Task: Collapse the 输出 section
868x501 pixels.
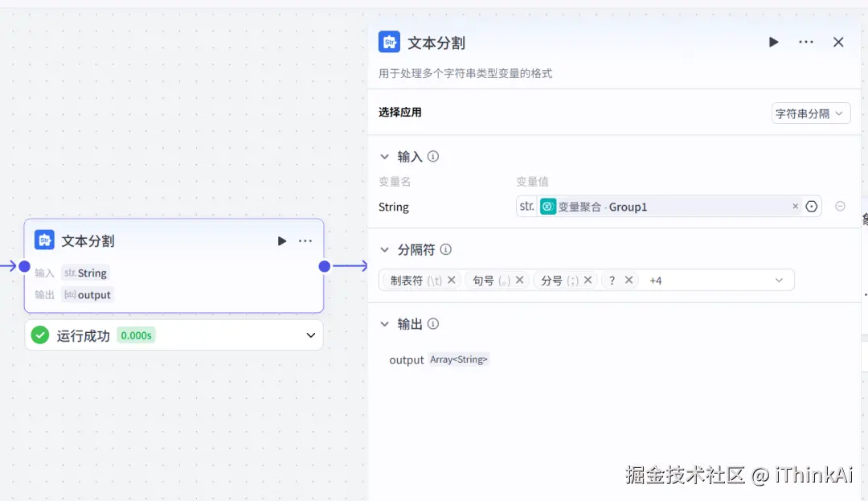Action: 384,323
